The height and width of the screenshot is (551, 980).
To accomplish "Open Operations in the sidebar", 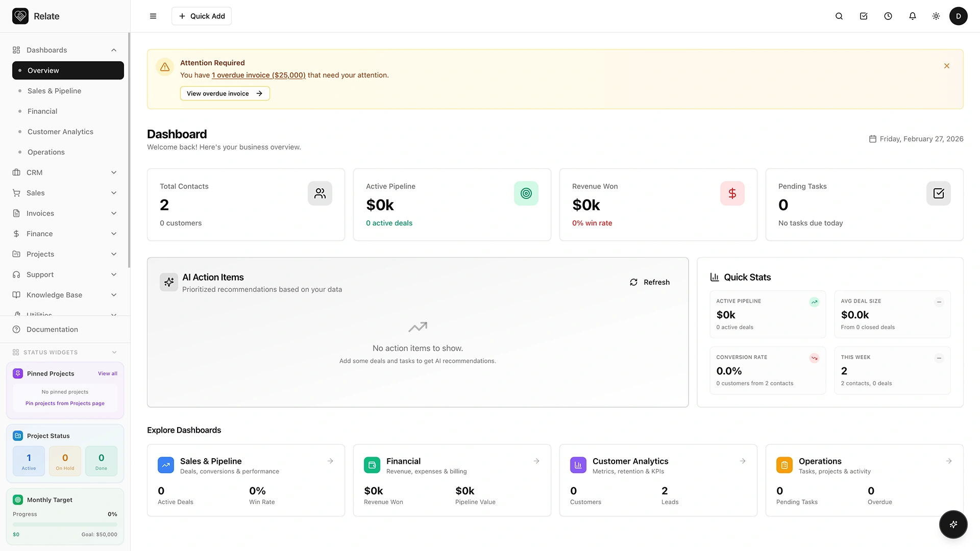I will tap(68, 152).
